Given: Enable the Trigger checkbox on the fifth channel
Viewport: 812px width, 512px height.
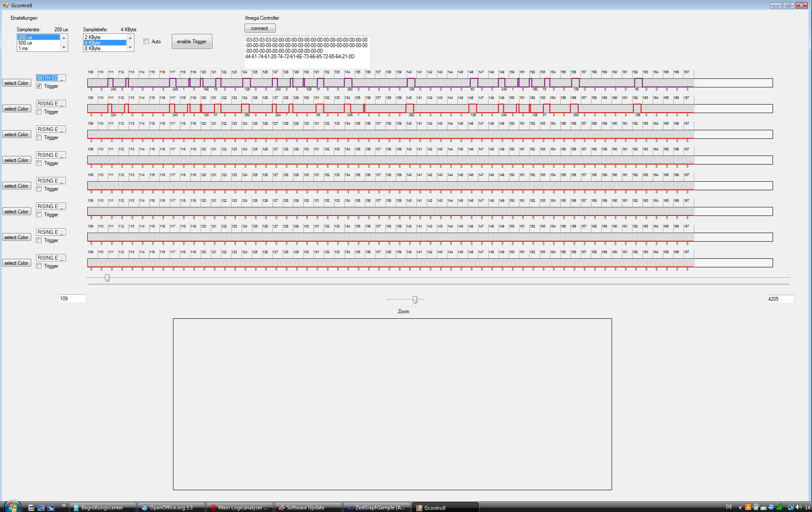Looking at the screenshot, I should pos(39,189).
